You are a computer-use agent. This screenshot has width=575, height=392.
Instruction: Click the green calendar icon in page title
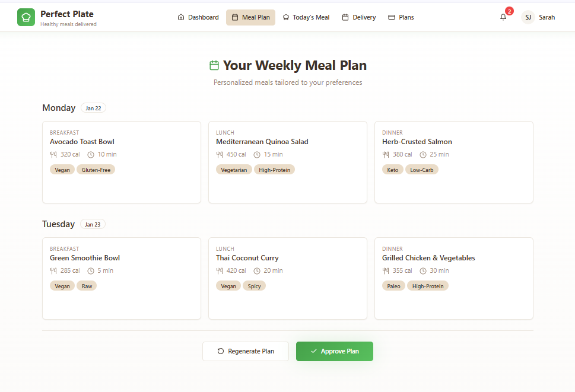tap(214, 65)
